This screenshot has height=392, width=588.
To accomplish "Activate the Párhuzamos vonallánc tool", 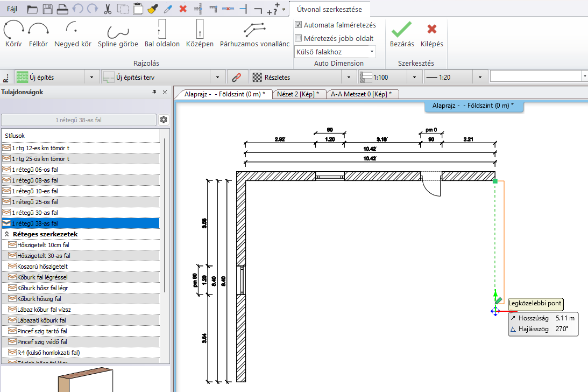I will click(254, 33).
